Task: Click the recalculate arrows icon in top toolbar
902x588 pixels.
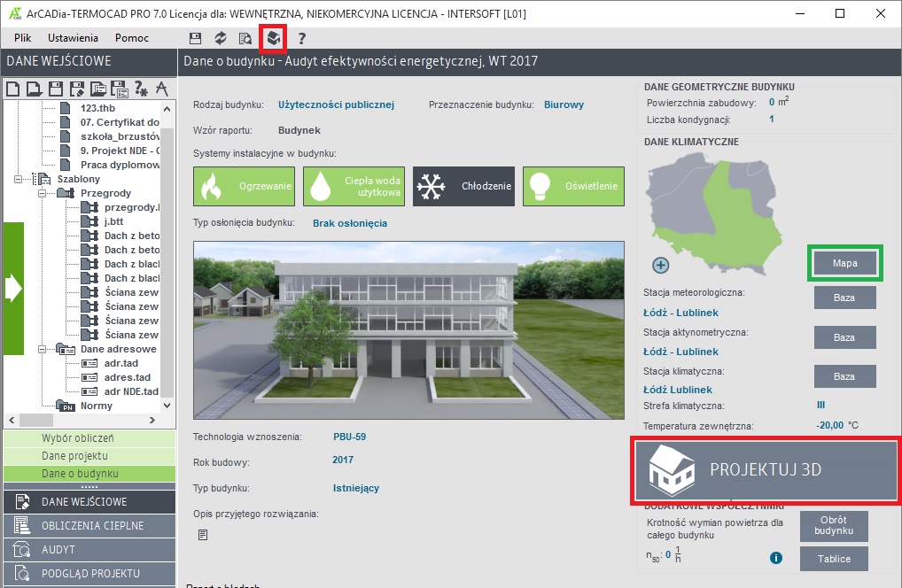Action: coord(221,38)
